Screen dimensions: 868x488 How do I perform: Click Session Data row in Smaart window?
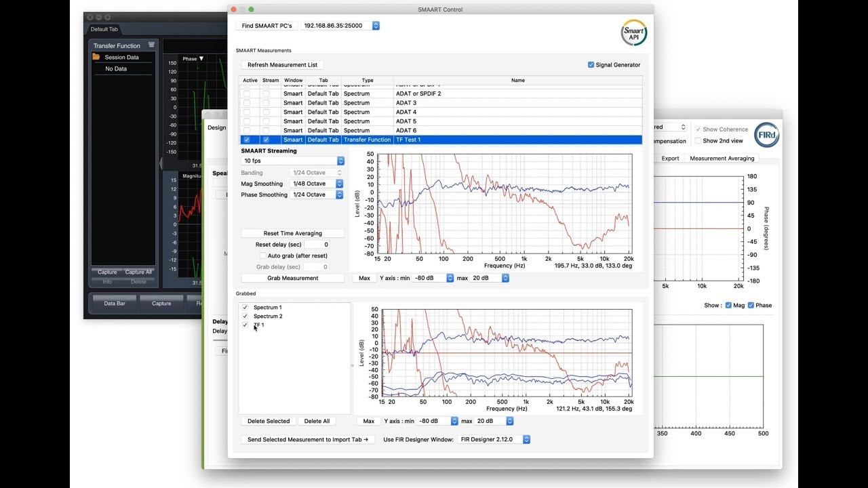123,57
